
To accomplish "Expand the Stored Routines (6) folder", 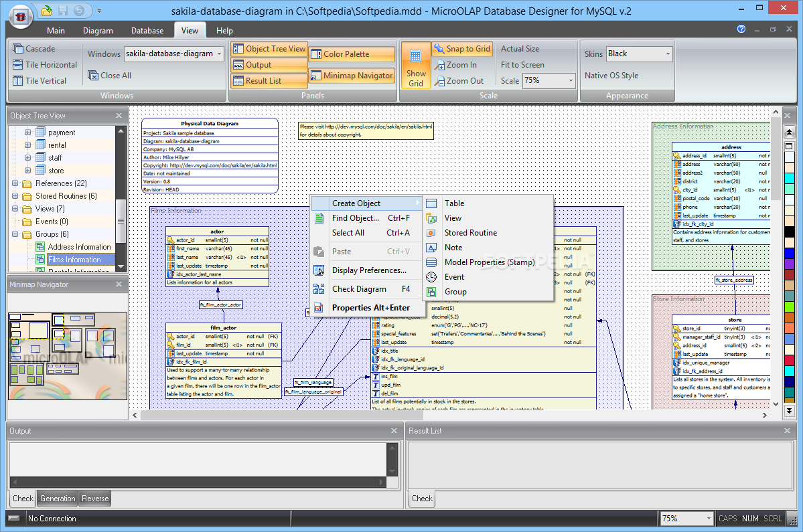I will pos(15,196).
